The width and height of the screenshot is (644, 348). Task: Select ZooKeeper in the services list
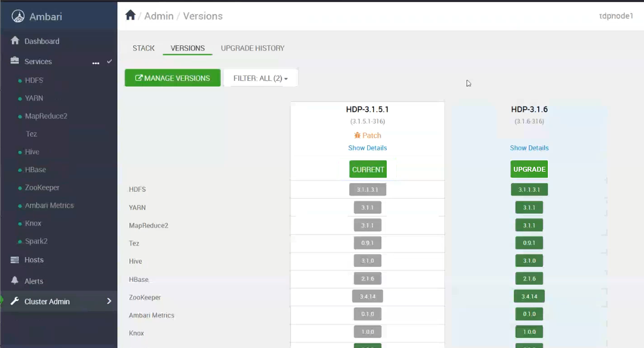pyautogui.click(x=42, y=187)
